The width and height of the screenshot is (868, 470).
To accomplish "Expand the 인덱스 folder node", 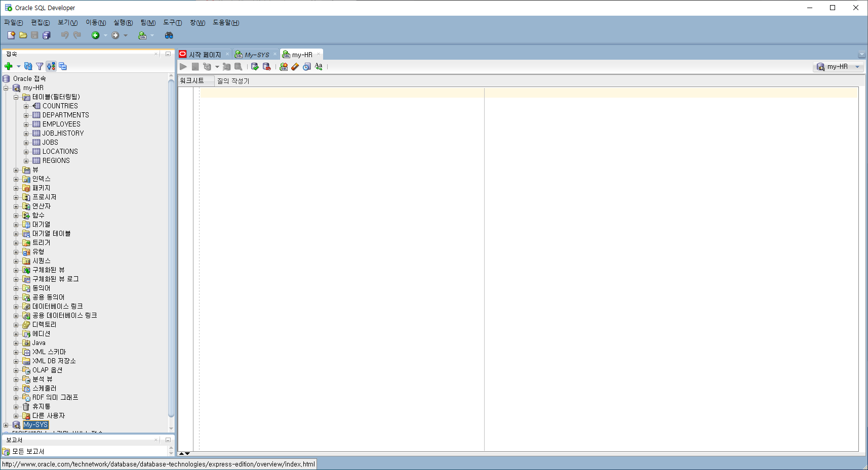I will (16, 179).
